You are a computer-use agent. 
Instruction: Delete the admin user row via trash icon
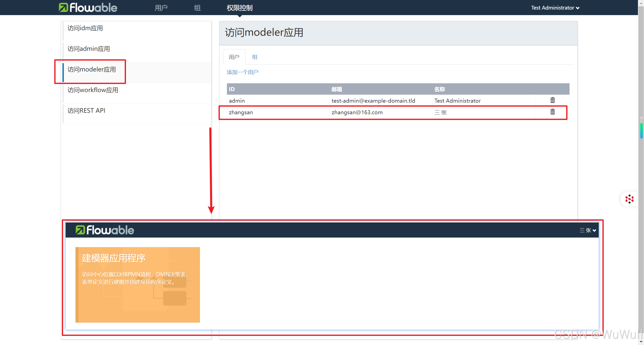552,100
